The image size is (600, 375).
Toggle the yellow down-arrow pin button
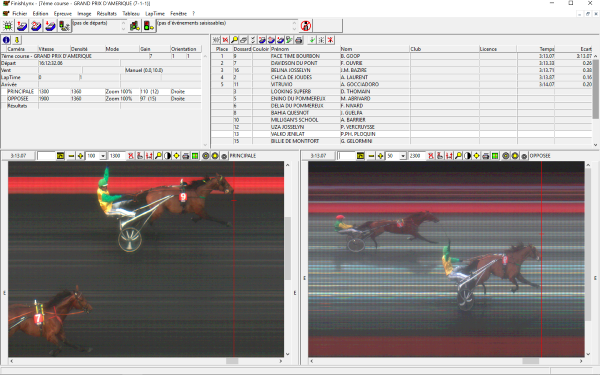pyautogui.click(x=16, y=40)
